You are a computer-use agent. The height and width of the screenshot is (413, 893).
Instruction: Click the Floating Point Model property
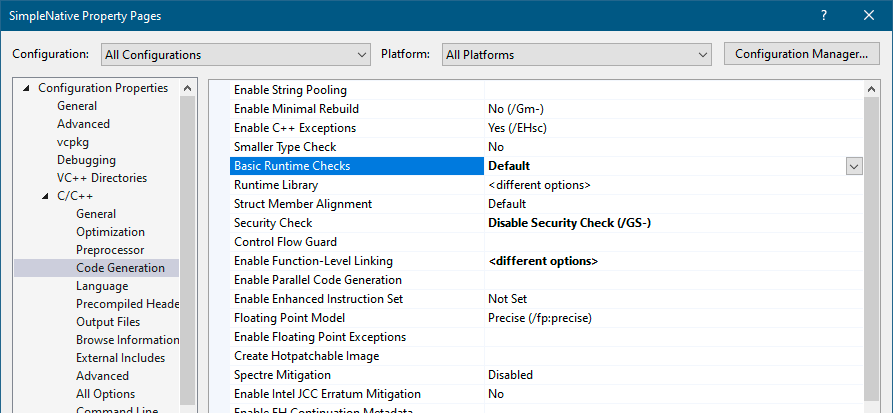point(289,318)
